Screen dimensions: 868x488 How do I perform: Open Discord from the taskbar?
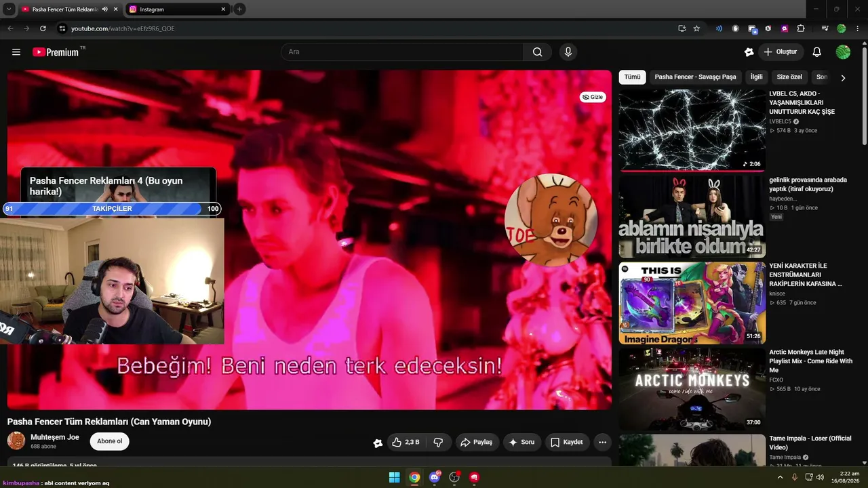click(435, 477)
